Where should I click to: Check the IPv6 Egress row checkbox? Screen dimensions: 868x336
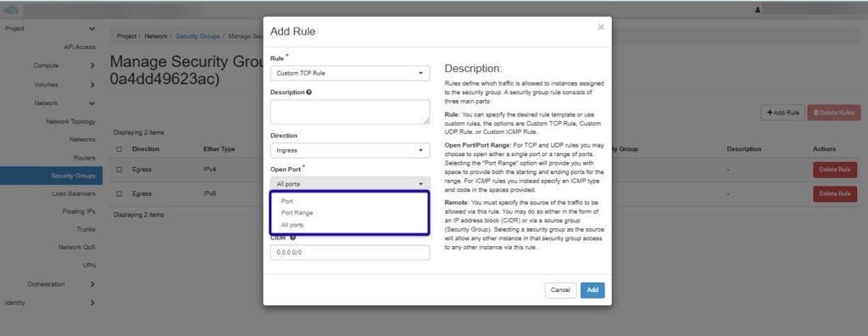(x=119, y=194)
